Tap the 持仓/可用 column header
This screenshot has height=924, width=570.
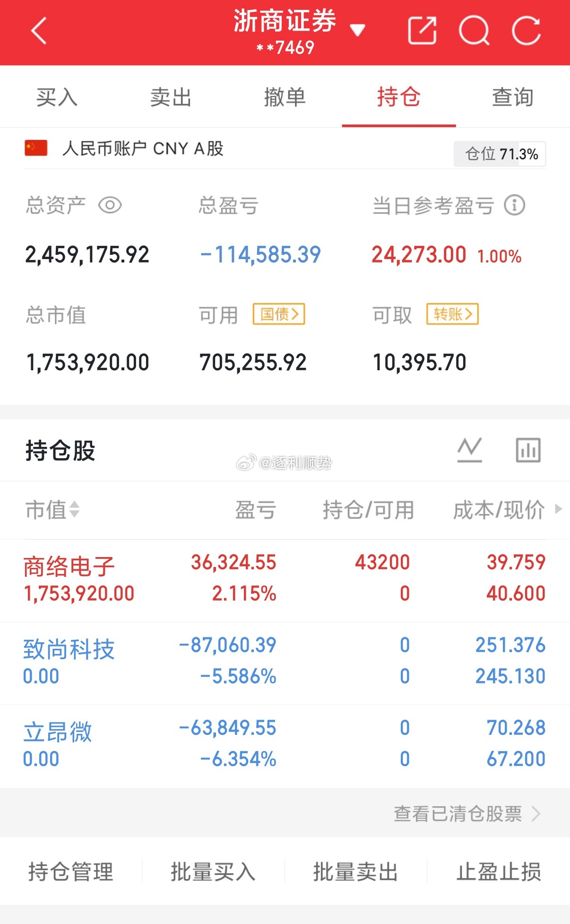368,510
